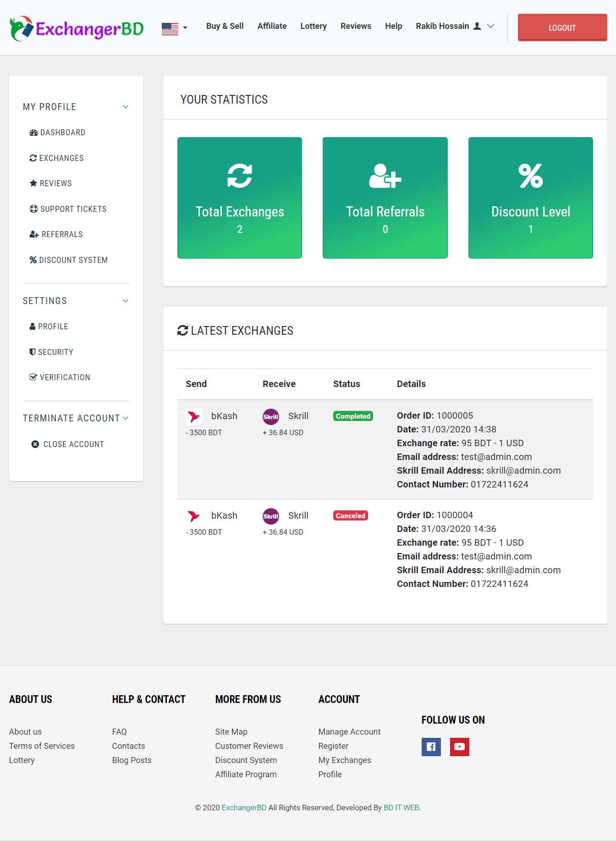616x841 pixels.
Task: Click the bKash logo in canceled order
Action: point(194,516)
